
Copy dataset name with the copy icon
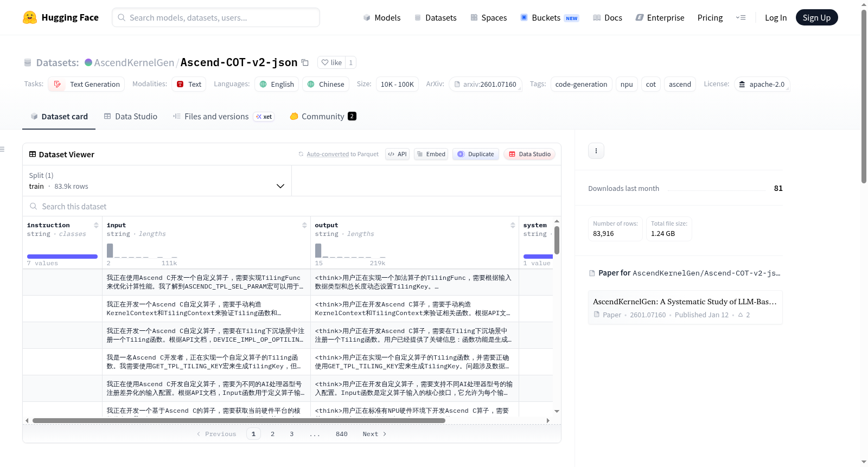coord(305,62)
